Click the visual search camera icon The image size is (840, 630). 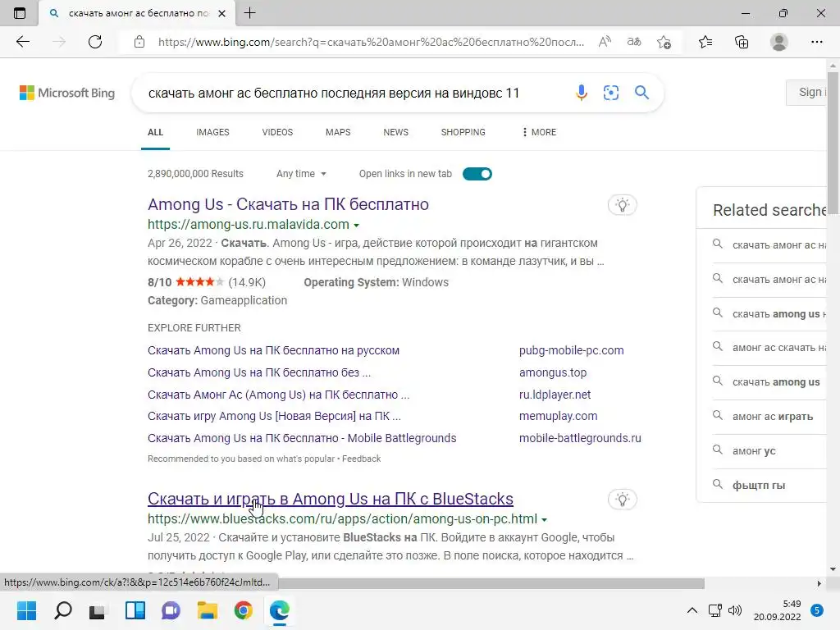(610, 93)
